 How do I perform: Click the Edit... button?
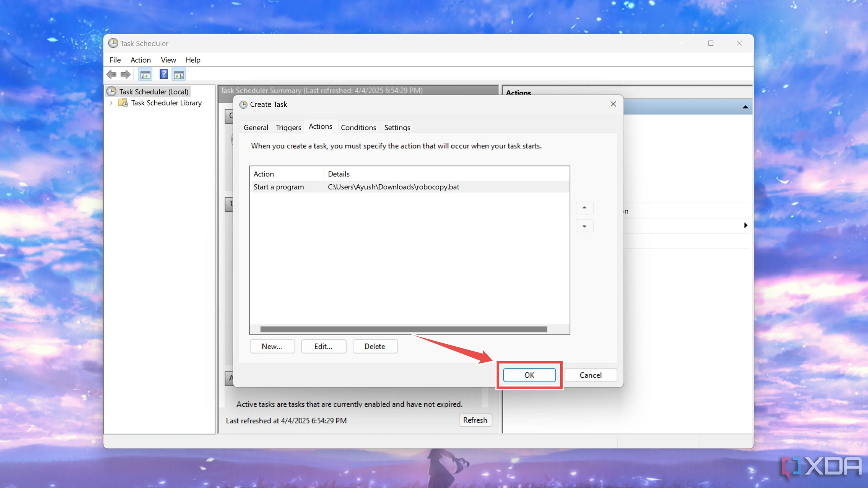tap(323, 346)
